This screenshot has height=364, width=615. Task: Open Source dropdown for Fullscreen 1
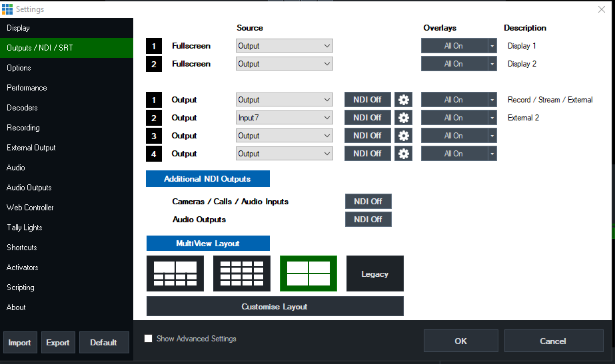tap(285, 46)
